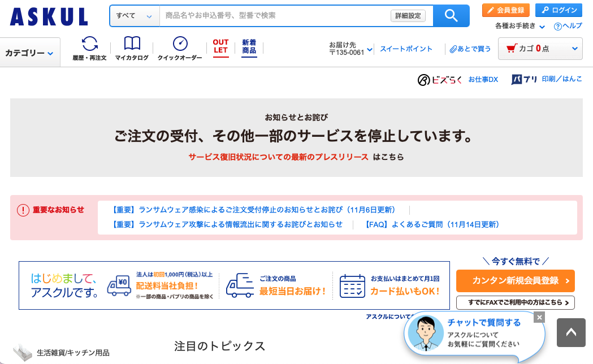Viewport: 593px width, 364px height.
Task: Open the 履歴・再注文 reorder history icon
Action: 89,49
